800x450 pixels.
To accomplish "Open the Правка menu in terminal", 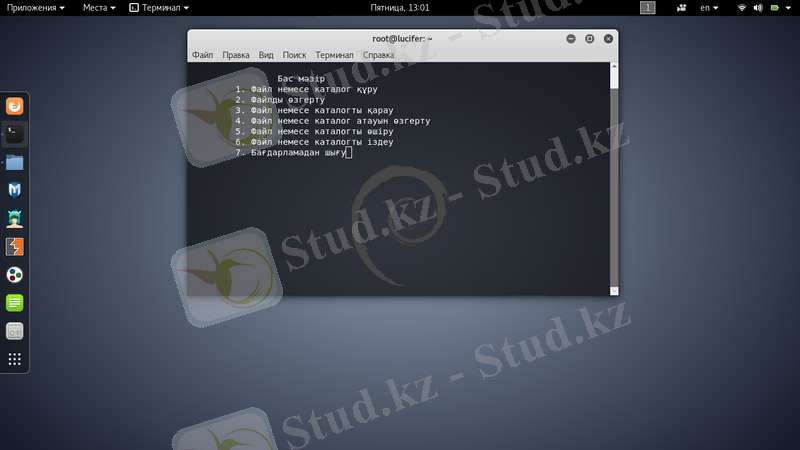I will (x=236, y=55).
